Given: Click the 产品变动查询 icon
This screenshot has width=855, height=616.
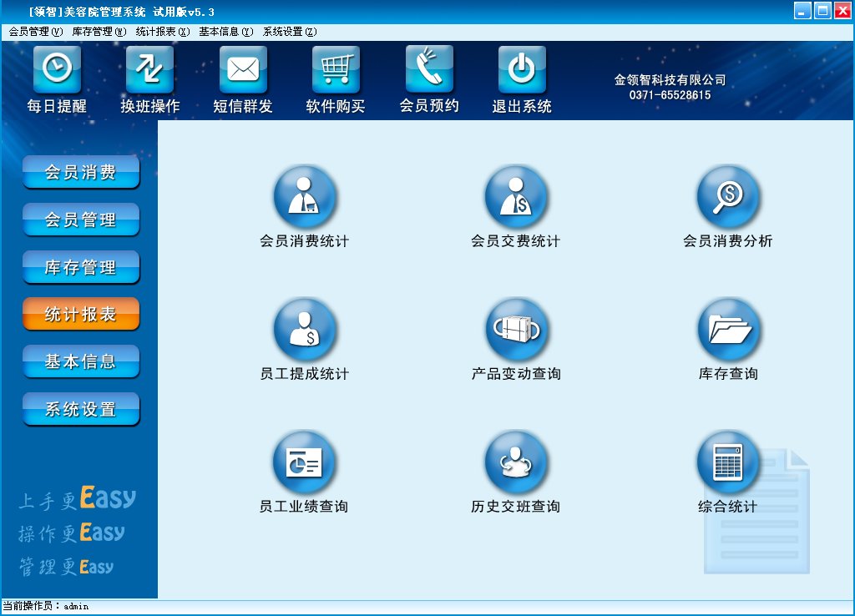Looking at the screenshot, I should (x=516, y=331).
